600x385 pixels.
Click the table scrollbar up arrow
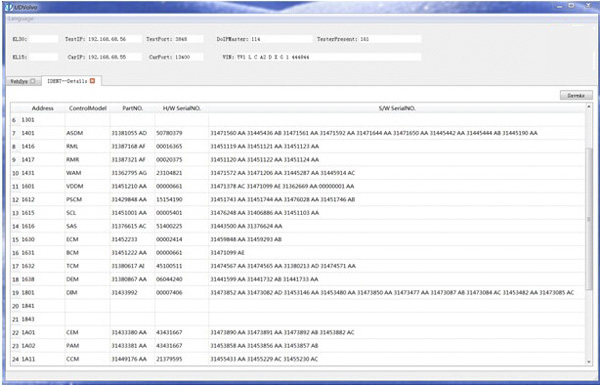pos(589,107)
